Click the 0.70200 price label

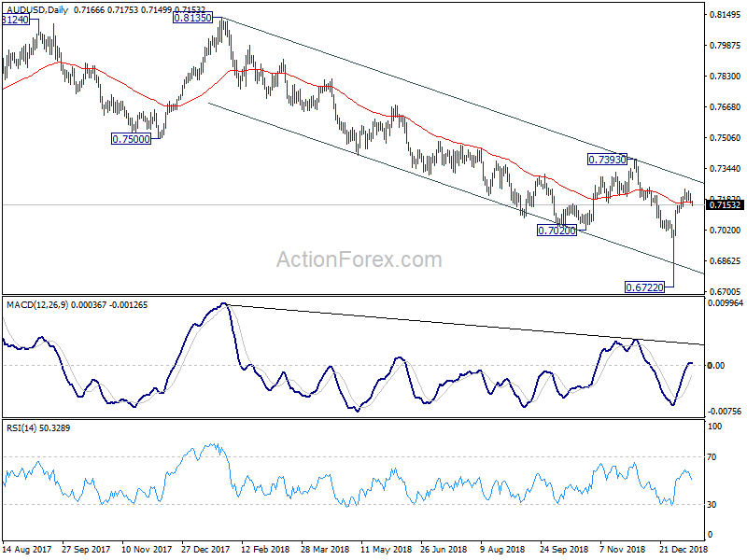(557, 231)
